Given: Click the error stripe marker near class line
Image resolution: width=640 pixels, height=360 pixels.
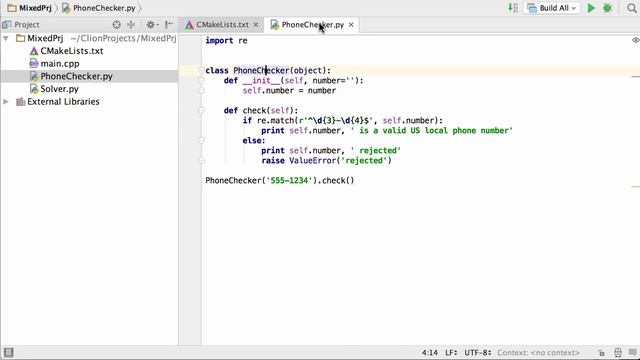Looking at the screenshot, I should (636, 76).
